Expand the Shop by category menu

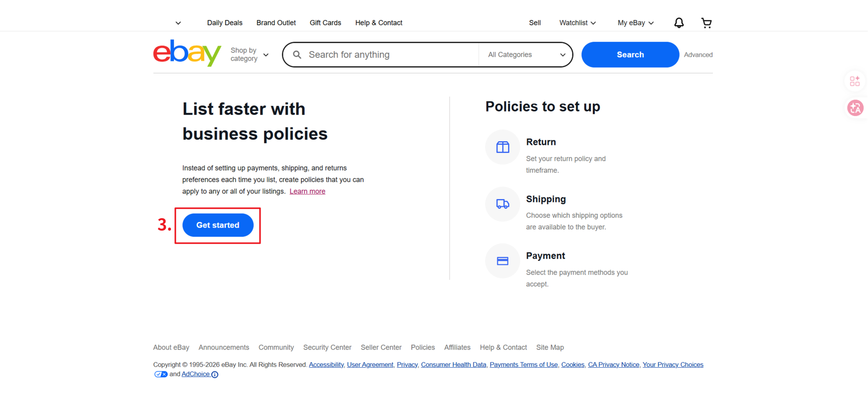click(x=249, y=55)
